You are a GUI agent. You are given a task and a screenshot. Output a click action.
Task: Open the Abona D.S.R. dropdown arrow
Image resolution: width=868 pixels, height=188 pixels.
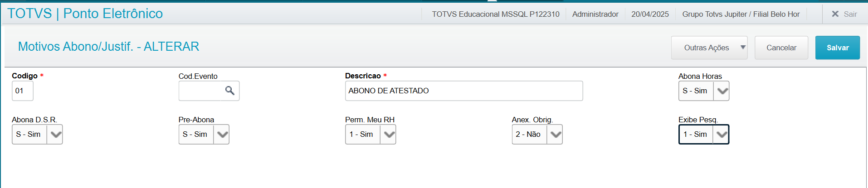(54, 134)
